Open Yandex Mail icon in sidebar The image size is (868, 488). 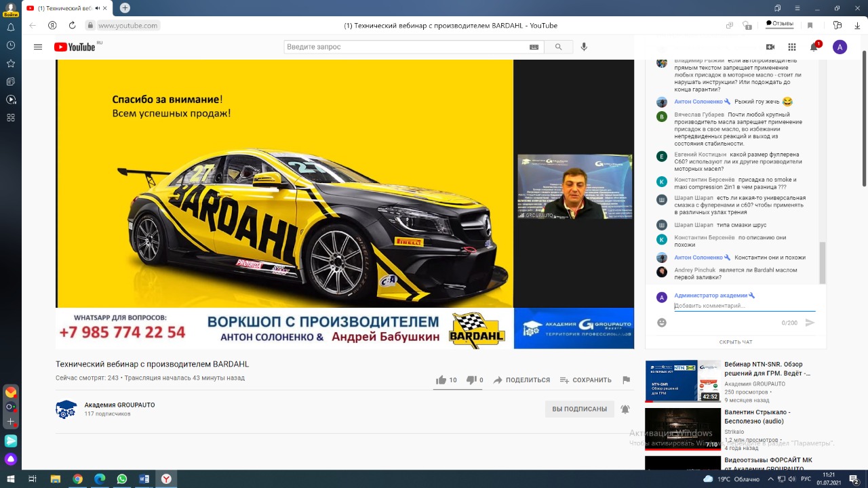coord(11,392)
